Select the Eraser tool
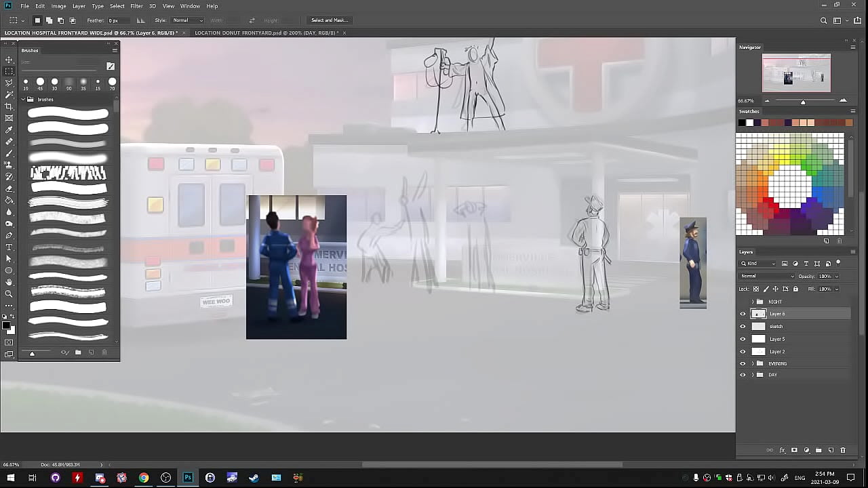868x488 pixels. point(9,188)
